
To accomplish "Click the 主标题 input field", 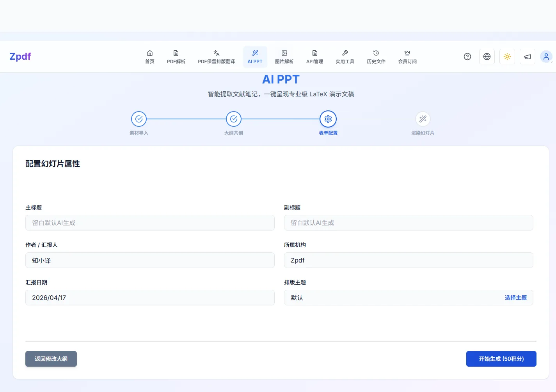I will [150, 223].
